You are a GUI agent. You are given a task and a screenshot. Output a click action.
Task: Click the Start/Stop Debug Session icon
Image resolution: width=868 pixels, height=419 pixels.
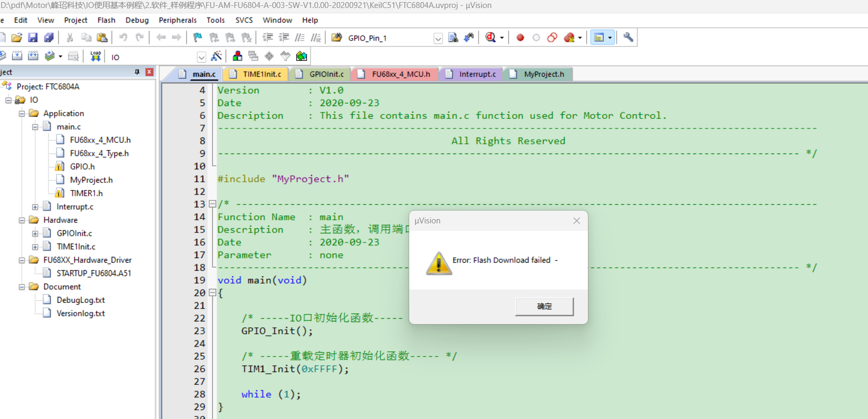click(x=490, y=37)
